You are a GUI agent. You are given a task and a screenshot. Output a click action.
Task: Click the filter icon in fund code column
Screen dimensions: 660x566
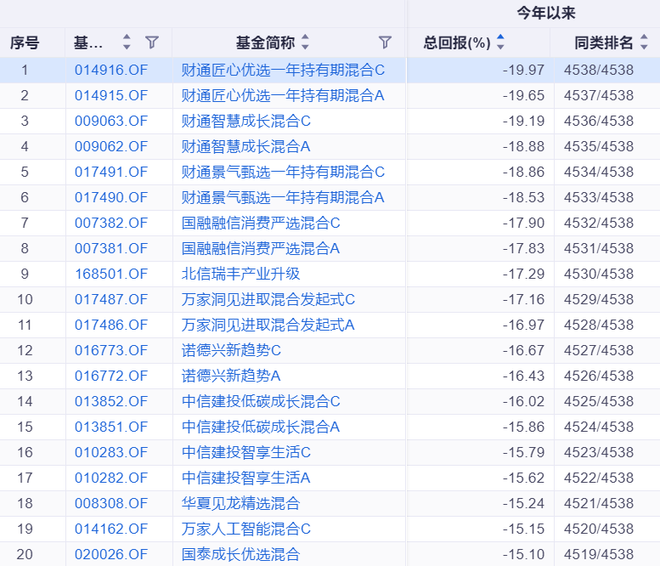pyautogui.click(x=152, y=42)
